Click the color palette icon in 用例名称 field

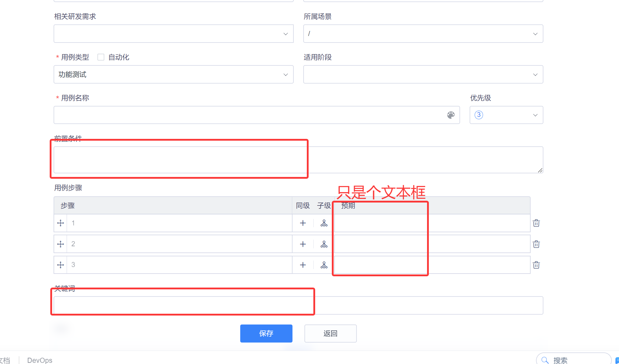[x=451, y=115]
